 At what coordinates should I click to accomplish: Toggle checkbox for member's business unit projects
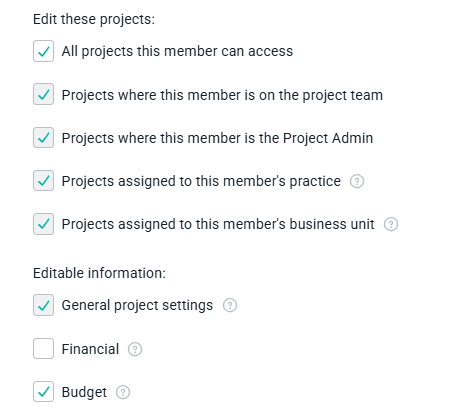[x=43, y=224]
